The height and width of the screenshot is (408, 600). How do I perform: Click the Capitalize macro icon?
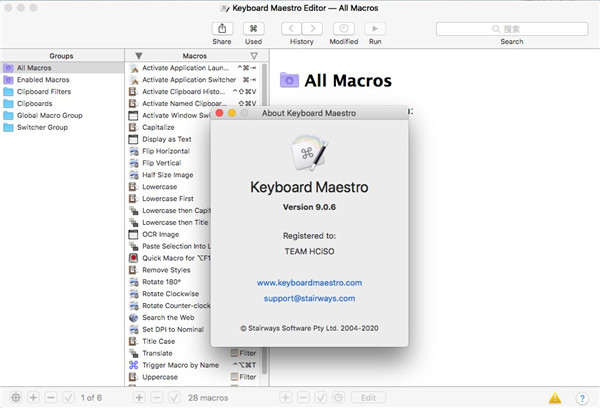[133, 127]
